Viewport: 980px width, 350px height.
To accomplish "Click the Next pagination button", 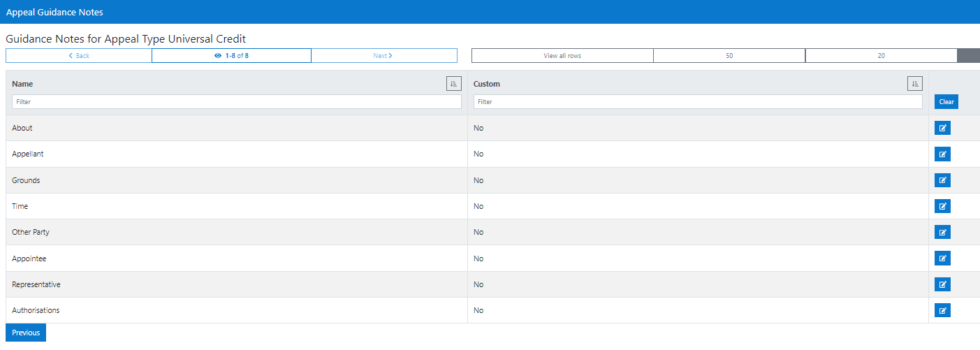I will (383, 56).
